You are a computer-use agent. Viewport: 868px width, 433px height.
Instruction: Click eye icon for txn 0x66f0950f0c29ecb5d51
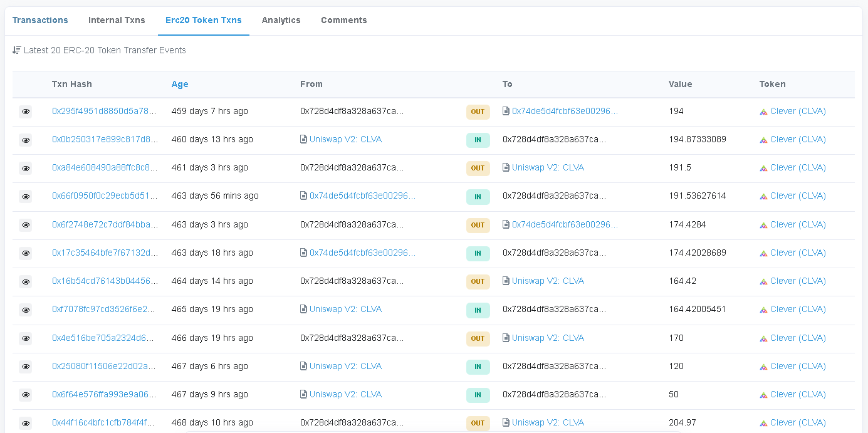pyautogui.click(x=26, y=196)
